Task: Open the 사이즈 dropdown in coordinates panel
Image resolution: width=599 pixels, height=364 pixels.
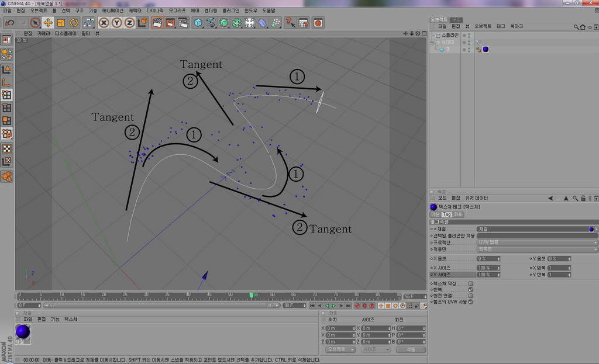Action: 376,349
